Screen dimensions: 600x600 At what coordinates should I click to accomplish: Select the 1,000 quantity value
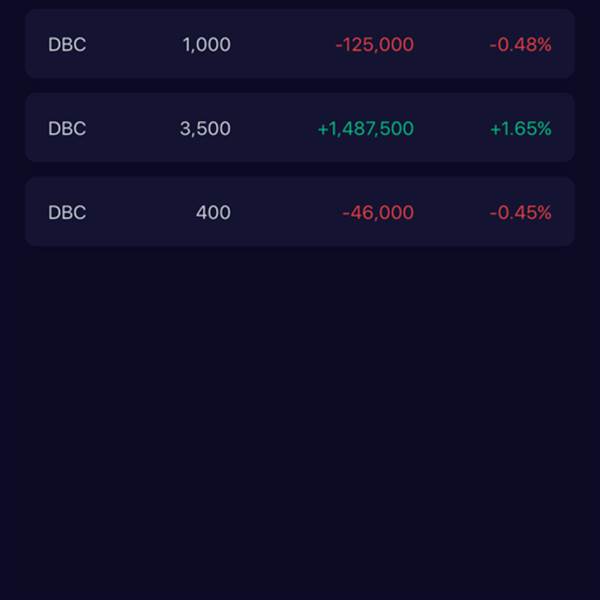[207, 44]
